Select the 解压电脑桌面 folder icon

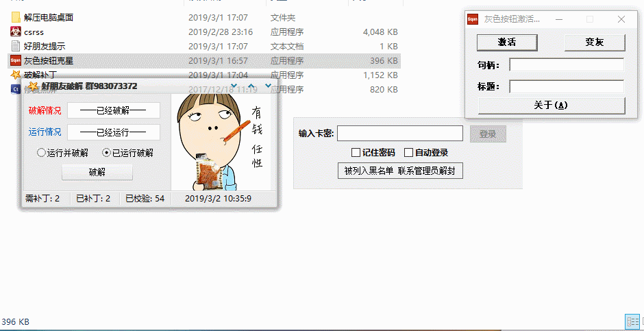(16, 18)
